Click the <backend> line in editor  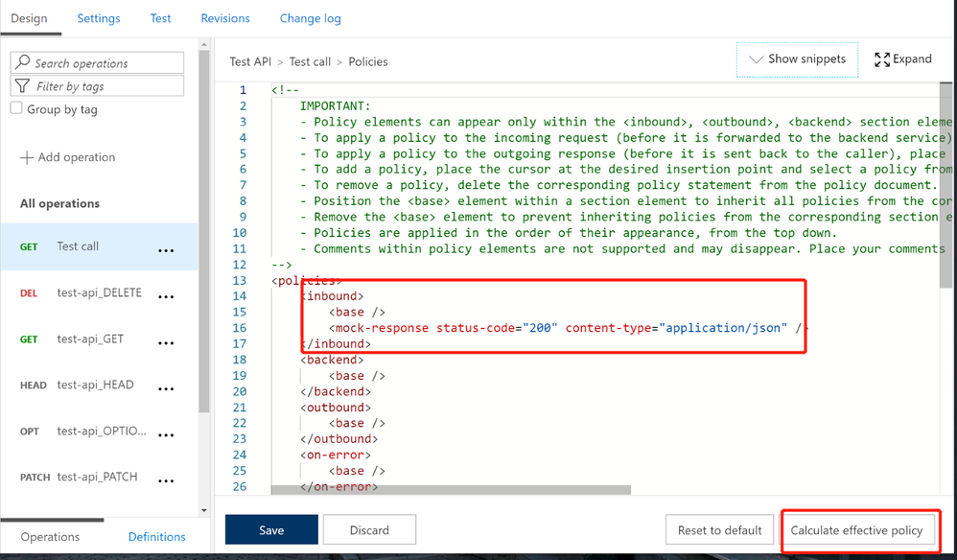(332, 360)
